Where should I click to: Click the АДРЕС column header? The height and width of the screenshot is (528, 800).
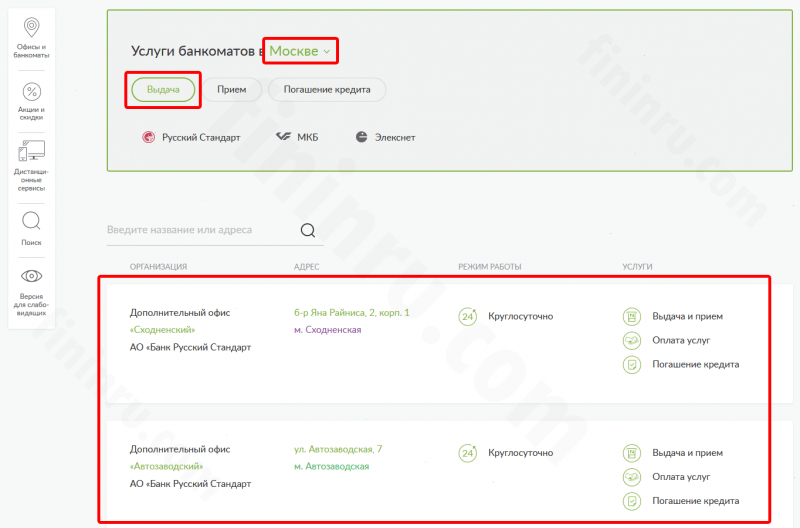[x=306, y=267]
